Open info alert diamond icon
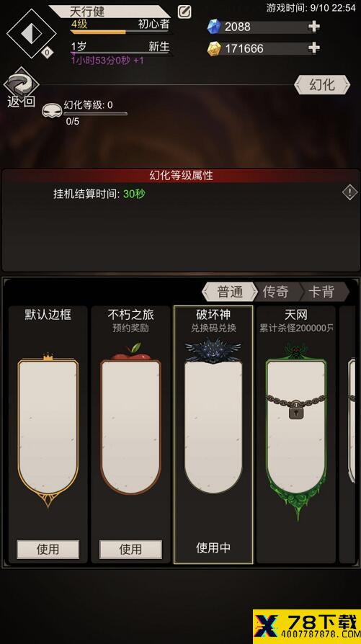Image resolution: width=361 pixels, height=644 pixels. coord(350,192)
